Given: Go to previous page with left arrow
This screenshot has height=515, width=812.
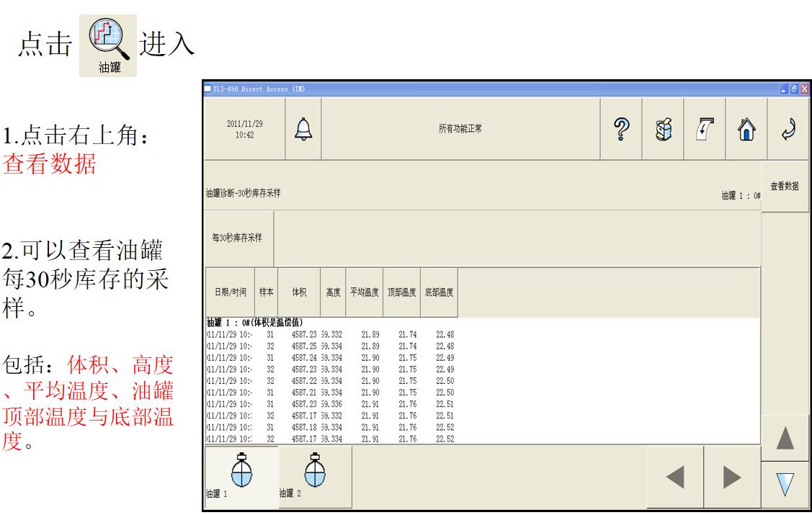Looking at the screenshot, I should tap(675, 478).
